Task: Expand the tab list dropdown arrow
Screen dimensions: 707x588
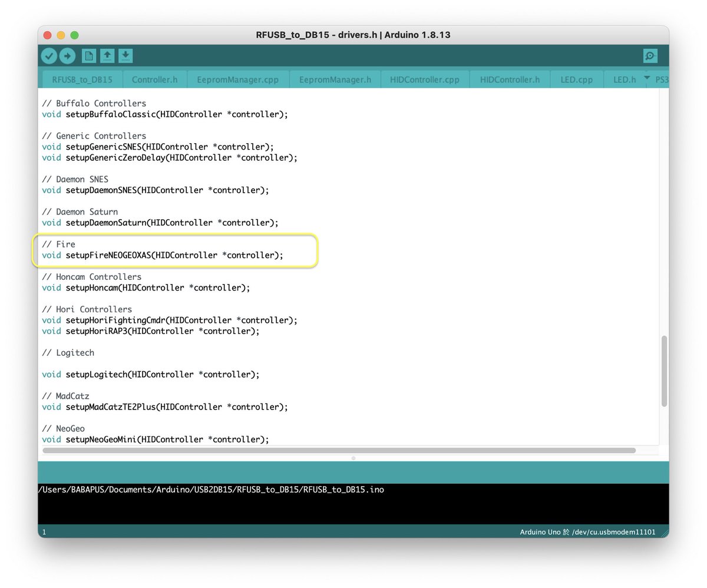Action: pyautogui.click(x=647, y=78)
